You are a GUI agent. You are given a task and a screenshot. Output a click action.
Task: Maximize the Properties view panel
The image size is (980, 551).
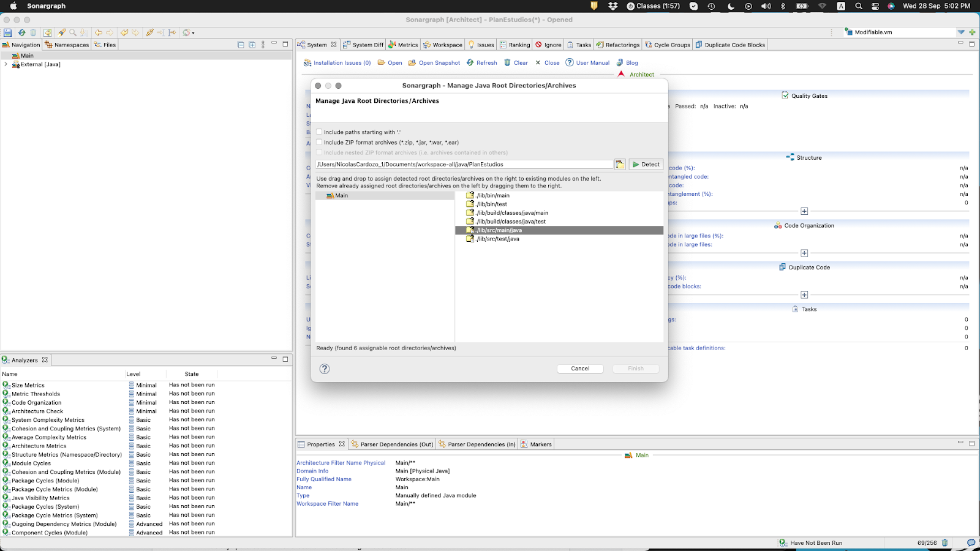971,443
